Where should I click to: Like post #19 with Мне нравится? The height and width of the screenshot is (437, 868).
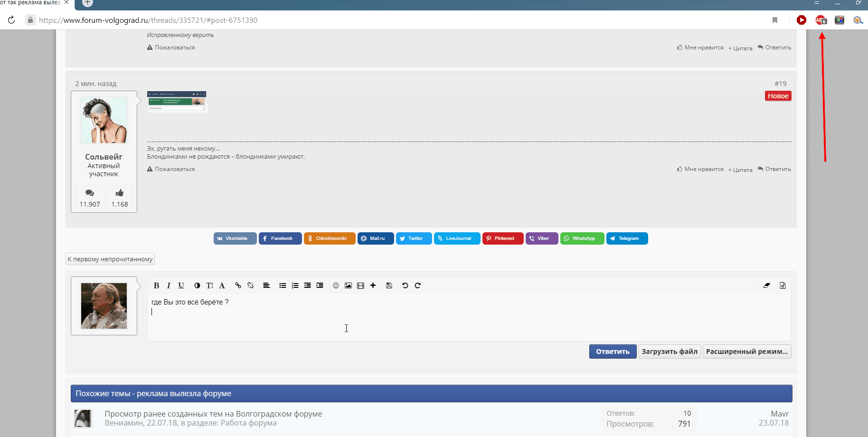pyautogui.click(x=700, y=169)
